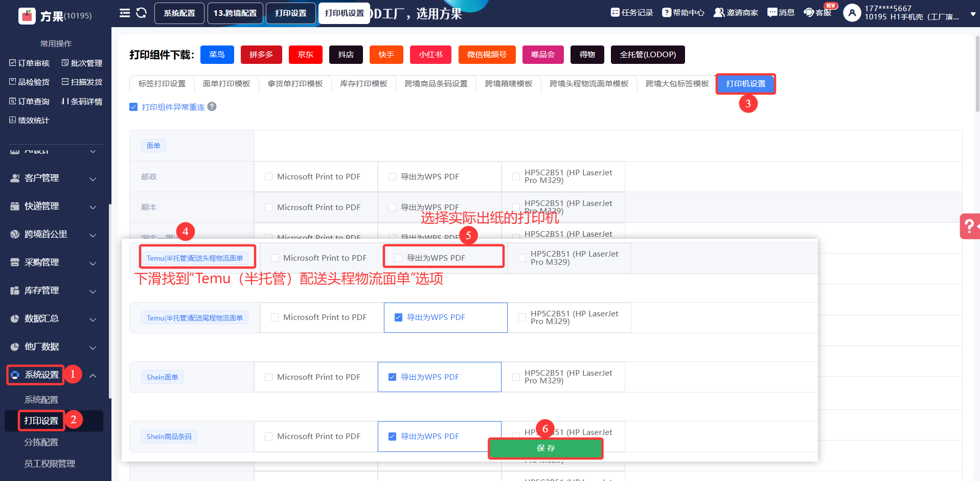Open 系统配置 top page tab
The image size is (980, 481).
(179, 13)
